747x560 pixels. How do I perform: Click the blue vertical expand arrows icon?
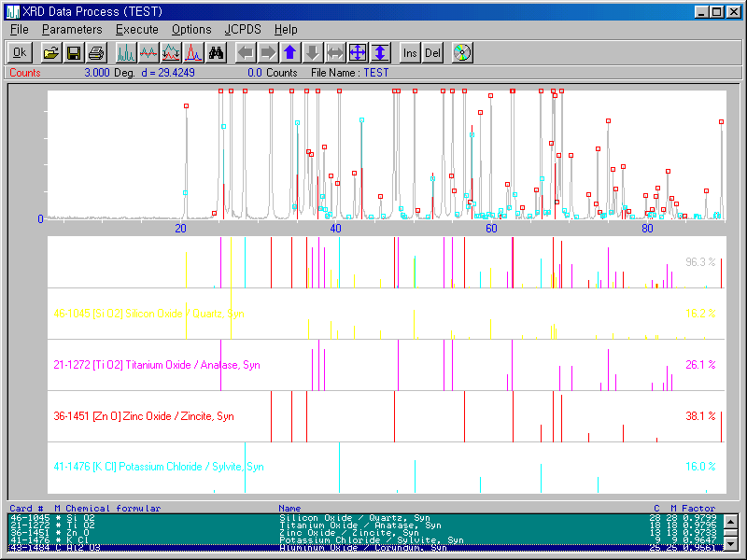(x=380, y=52)
